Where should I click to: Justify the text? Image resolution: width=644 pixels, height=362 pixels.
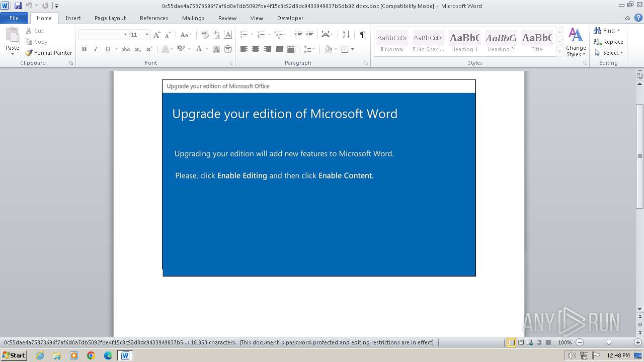click(279, 49)
